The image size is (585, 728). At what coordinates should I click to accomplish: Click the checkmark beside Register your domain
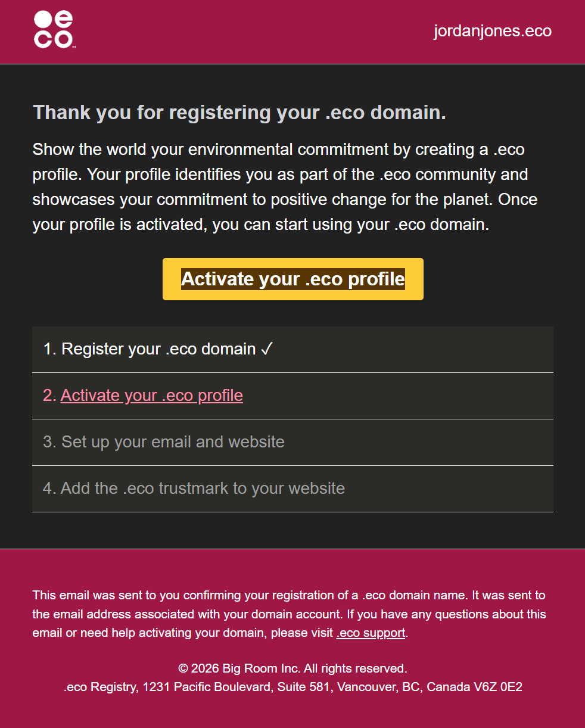coord(266,349)
